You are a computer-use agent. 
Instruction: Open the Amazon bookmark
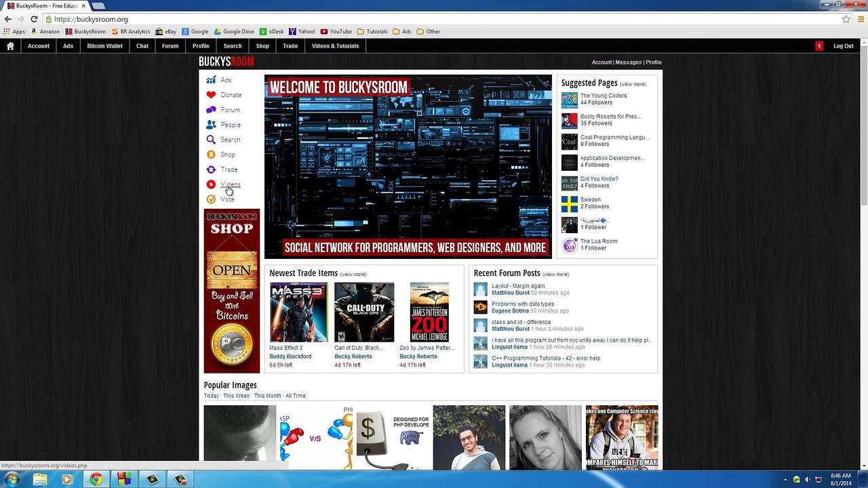click(45, 31)
